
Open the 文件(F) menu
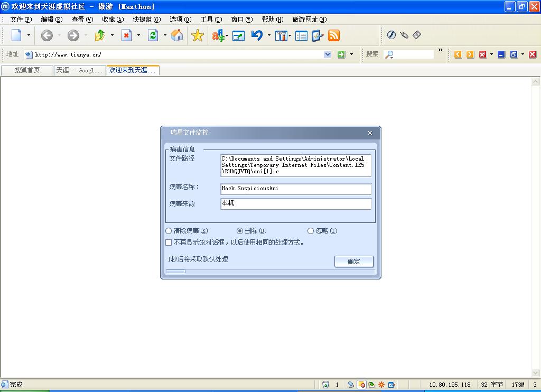tap(21, 20)
